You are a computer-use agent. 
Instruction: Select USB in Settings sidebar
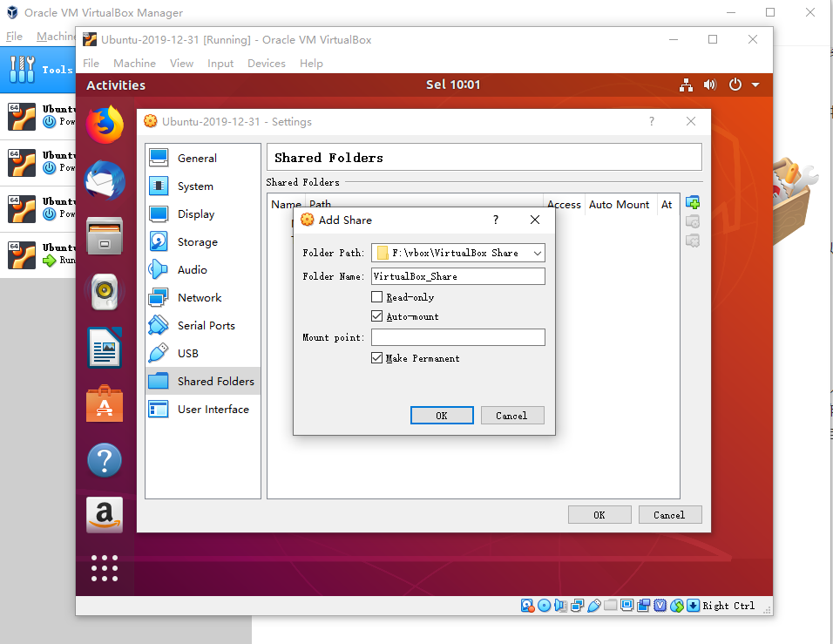203,353
